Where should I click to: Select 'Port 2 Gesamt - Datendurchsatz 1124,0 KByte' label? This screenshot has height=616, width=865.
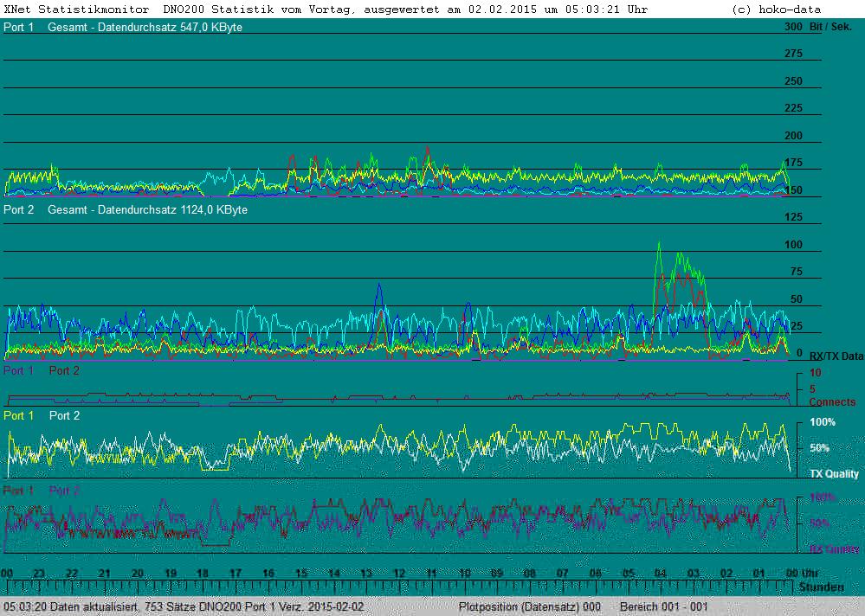(126, 210)
